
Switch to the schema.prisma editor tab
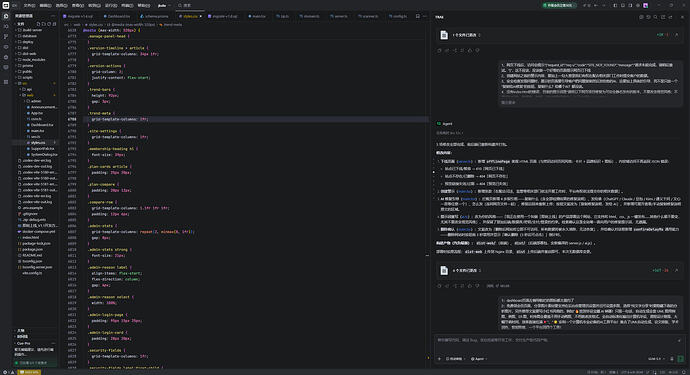click(x=154, y=16)
